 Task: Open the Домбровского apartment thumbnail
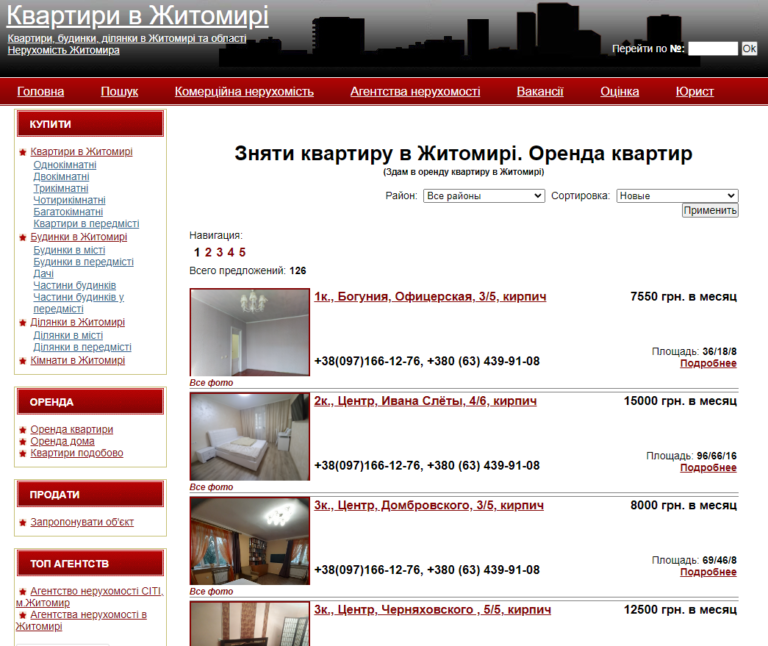click(x=250, y=541)
